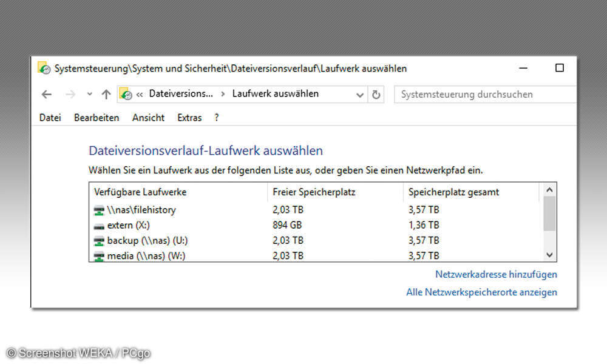This screenshot has height=364, width=607.
Task: Click the back navigation arrow
Action: pyautogui.click(x=47, y=94)
